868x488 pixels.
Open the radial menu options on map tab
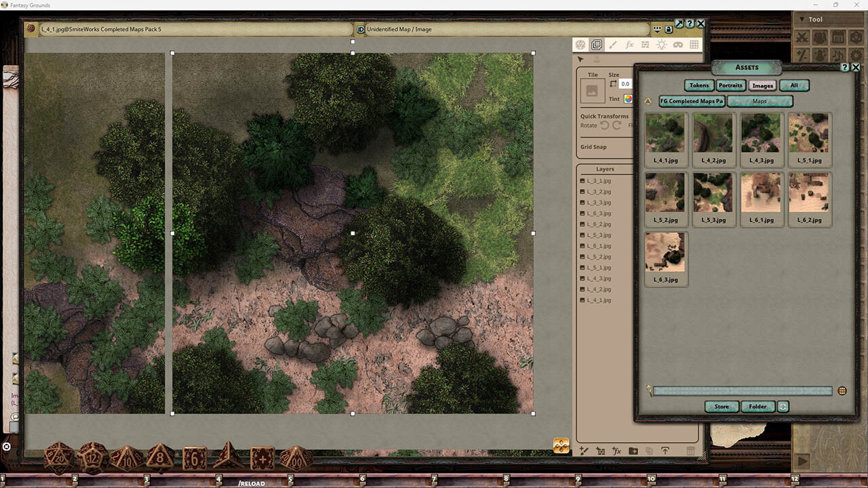point(656,29)
